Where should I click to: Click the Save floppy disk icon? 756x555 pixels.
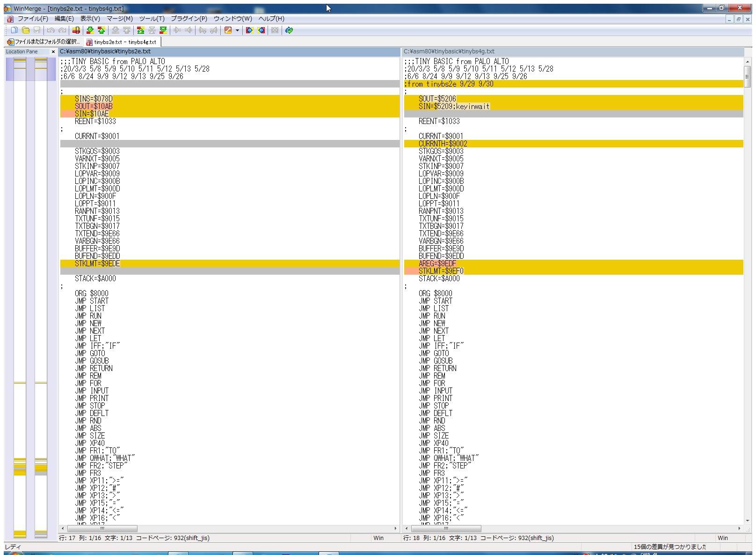(x=37, y=30)
